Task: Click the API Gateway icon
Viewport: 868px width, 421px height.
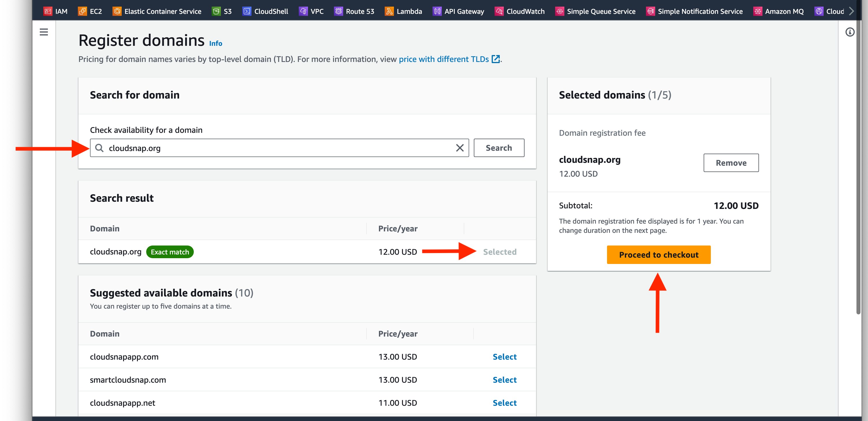Action: 437,11
